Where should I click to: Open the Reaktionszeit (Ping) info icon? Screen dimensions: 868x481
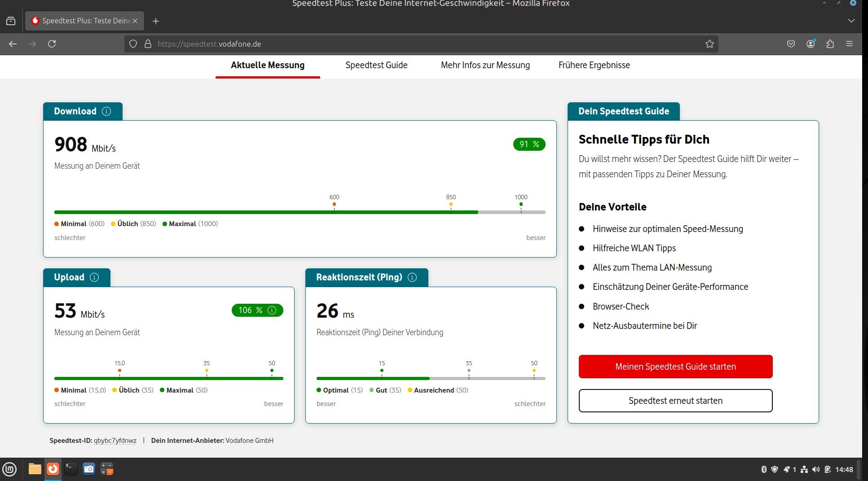coord(412,277)
